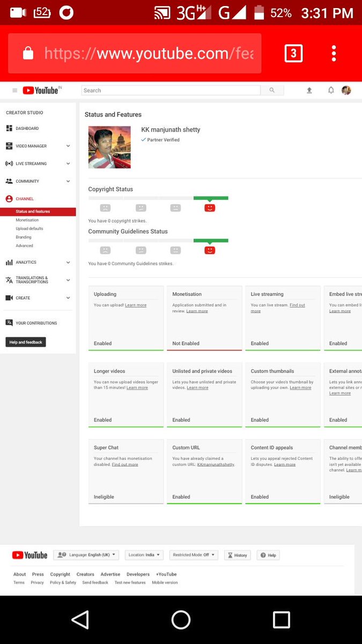Screen dimensions: 362x644
Task: Select Upload defaults in Channel submenu
Action: 29,229
